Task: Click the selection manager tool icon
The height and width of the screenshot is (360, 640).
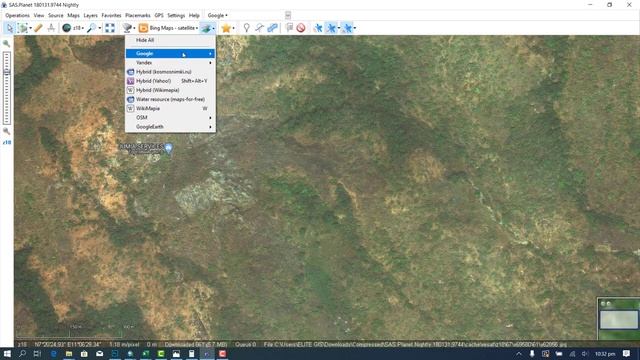Action: click(22, 28)
